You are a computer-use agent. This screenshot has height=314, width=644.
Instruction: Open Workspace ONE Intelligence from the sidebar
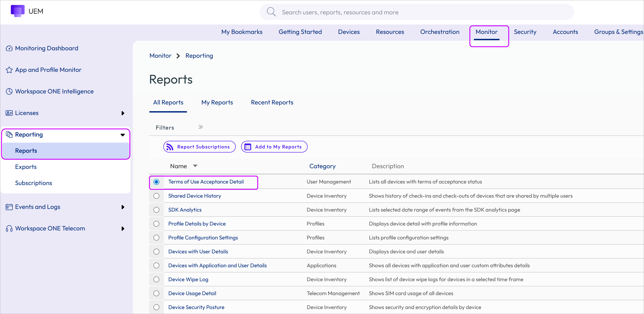(54, 91)
